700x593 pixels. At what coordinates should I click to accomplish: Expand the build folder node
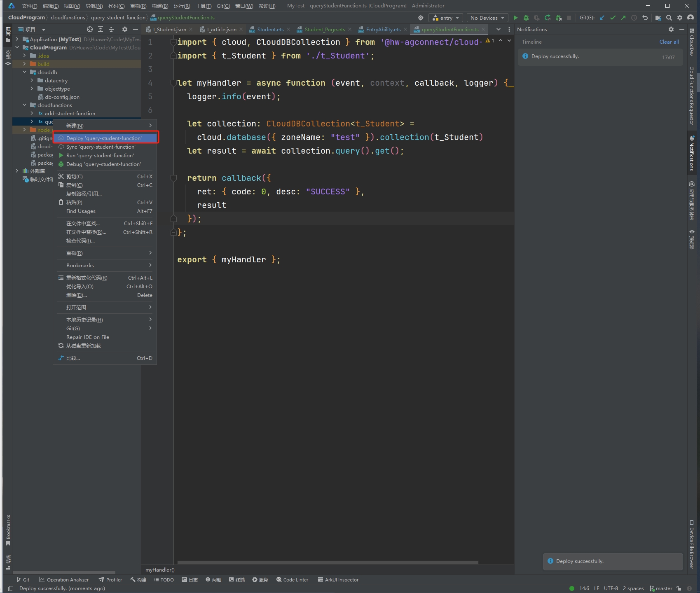pyautogui.click(x=24, y=64)
